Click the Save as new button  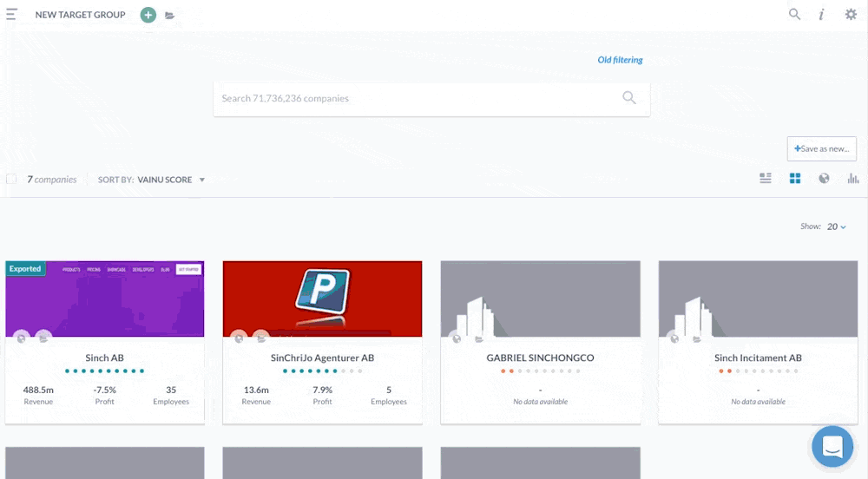pyautogui.click(x=821, y=148)
